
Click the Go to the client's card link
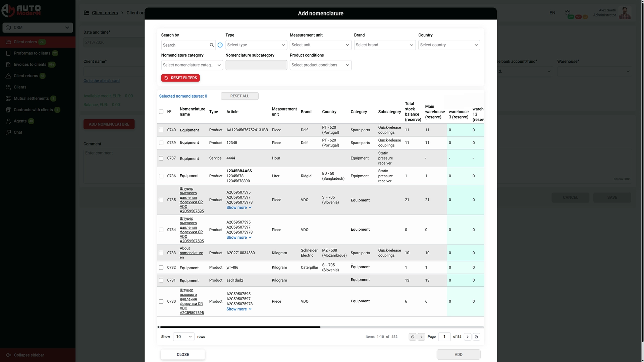click(101, 80)
